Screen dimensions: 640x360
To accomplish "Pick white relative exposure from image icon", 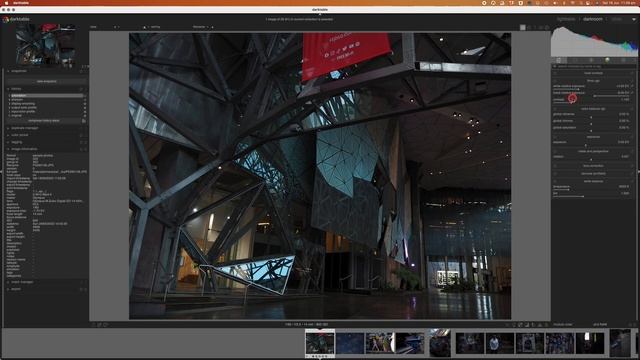I will click(x=632, y=87).
